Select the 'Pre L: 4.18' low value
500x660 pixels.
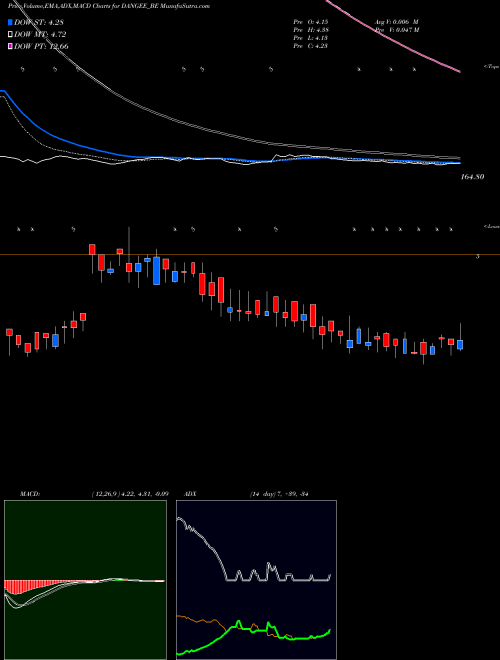[311, 37]
